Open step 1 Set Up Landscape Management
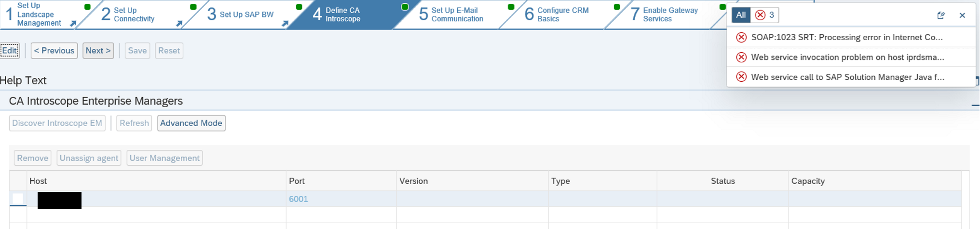This screenshot has width=980, height=231. (x=39, y=14)
